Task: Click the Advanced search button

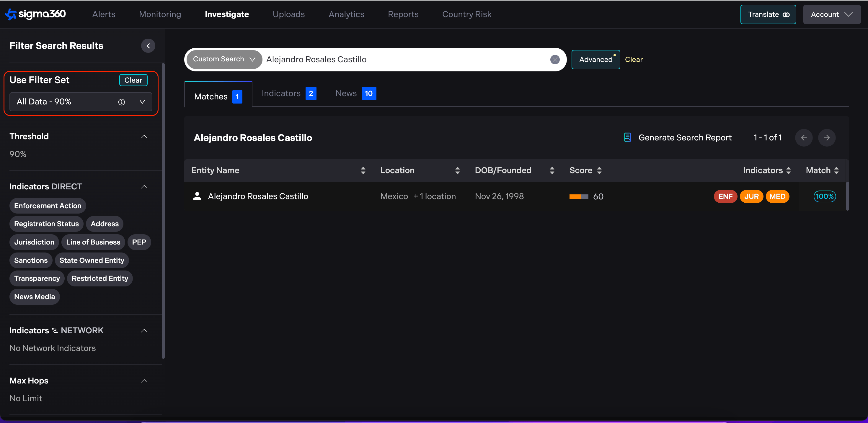Action: click(x=595, y=60)
